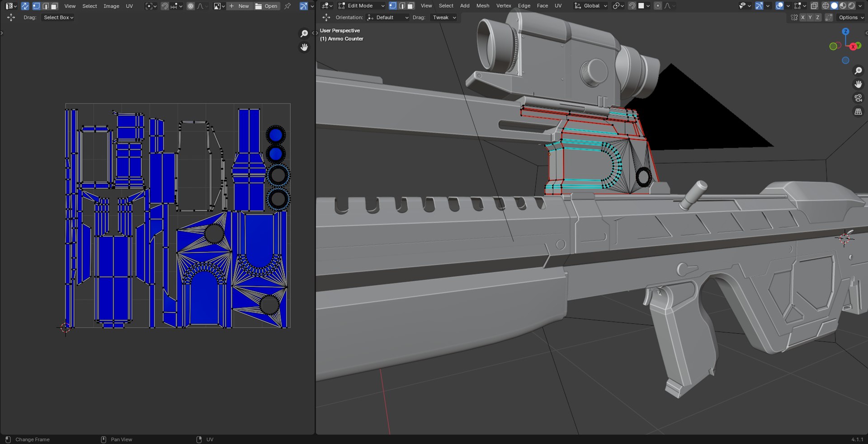This screenshot has width=868, height=444.
Task: Select edge mode in UV editor header
Action: pyautogui.click(x=46, y=6)
